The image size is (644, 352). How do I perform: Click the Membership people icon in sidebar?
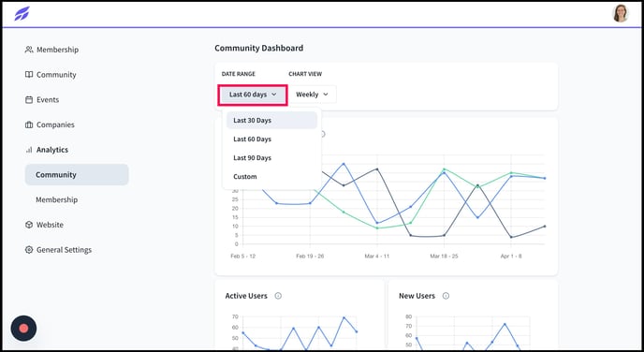pos(29,50)
